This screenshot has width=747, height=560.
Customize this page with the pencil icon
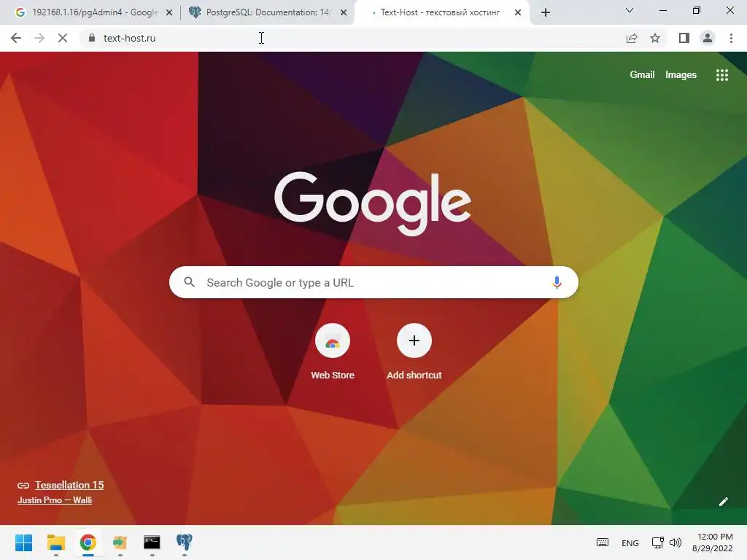[724, 502]
